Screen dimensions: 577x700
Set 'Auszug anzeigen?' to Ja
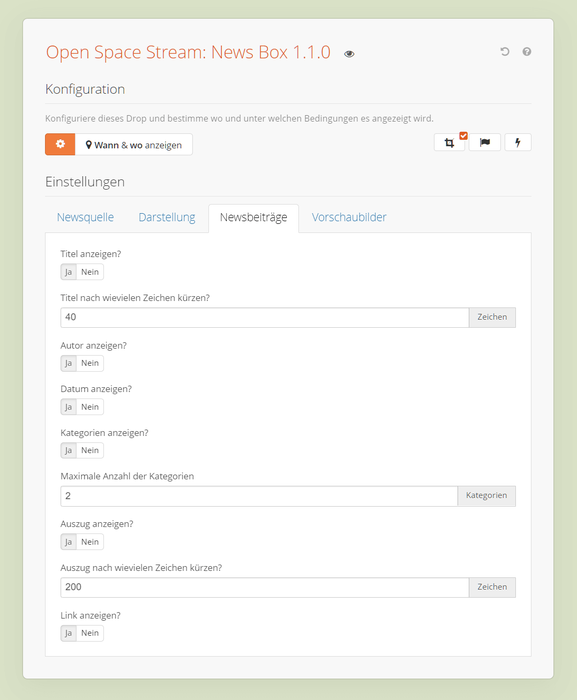(68, 542)
